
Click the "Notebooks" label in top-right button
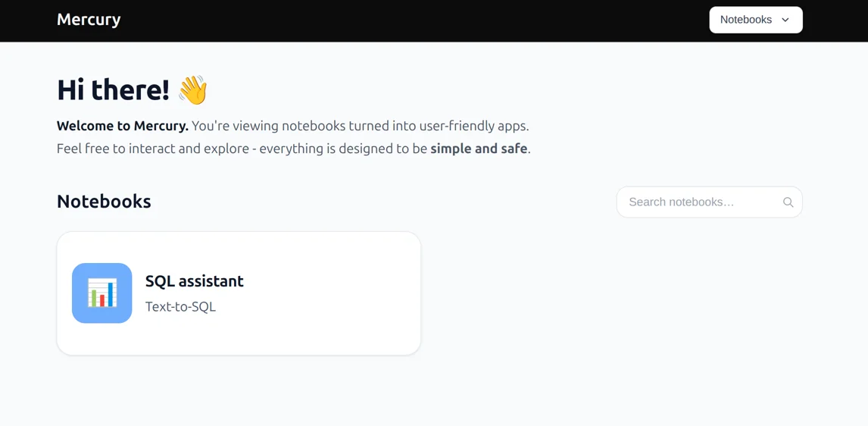pos(745,20)
